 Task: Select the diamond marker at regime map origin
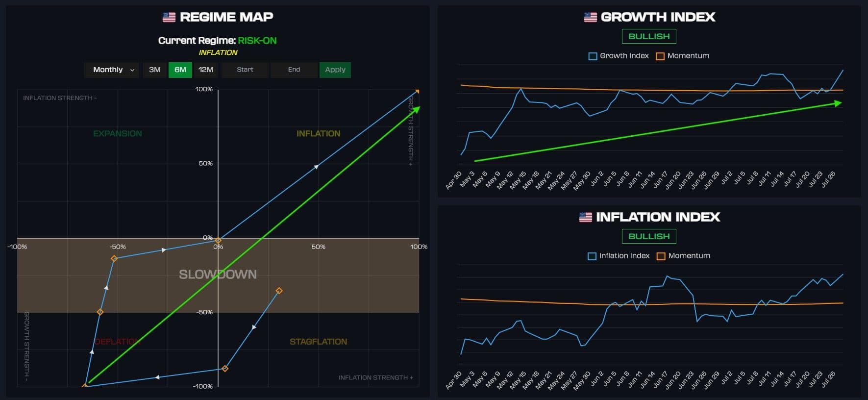coord(219,241)
